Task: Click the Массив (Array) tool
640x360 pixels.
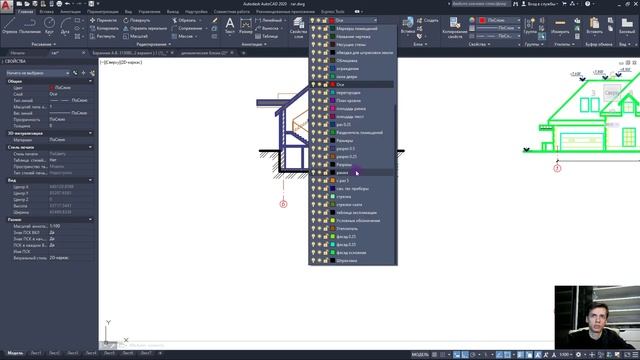Action: (x=182, y=36)
